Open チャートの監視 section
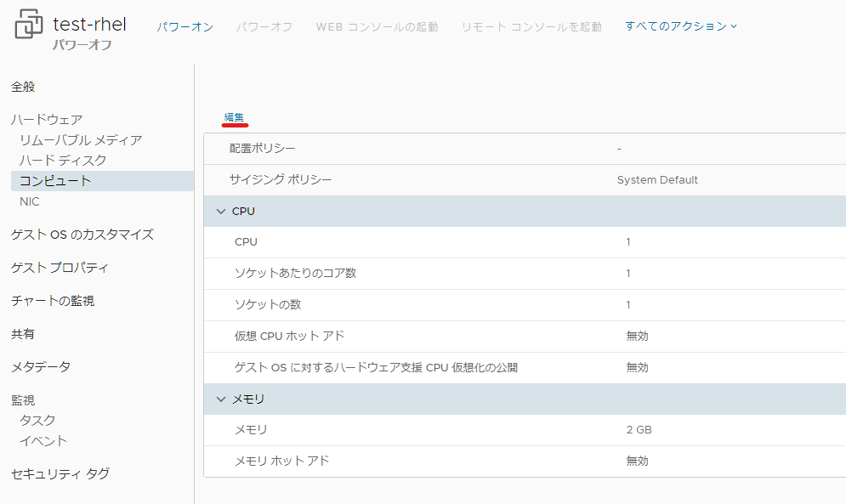The width and height of the screenshot is (846, 504). pos(53,301)
